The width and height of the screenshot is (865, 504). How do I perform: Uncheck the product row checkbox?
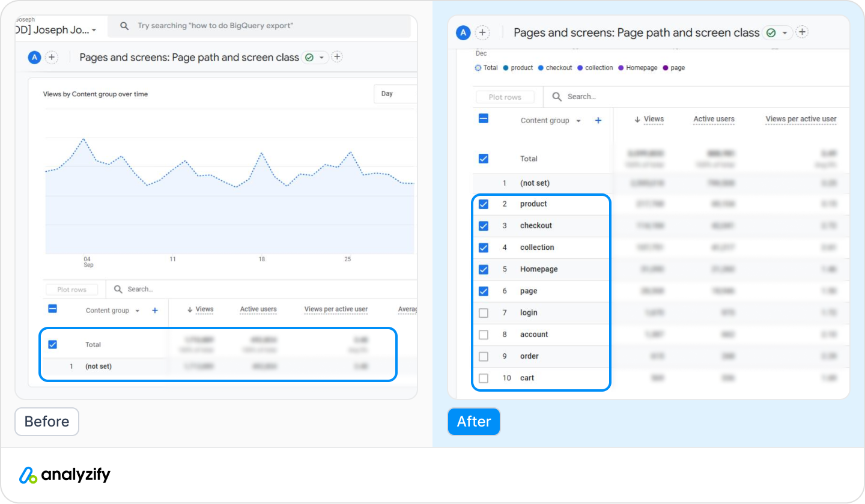[484, 204]
